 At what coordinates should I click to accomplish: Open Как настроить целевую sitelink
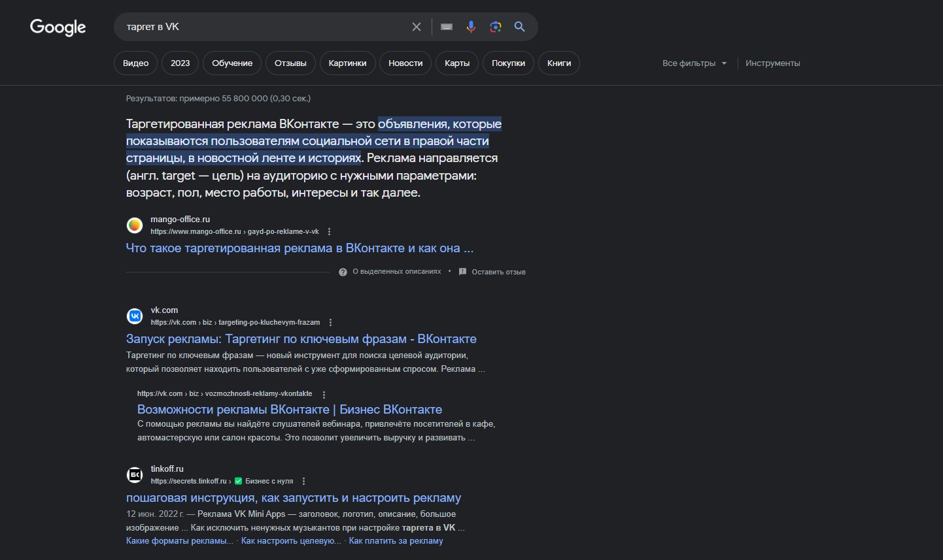tap(291, 541)
